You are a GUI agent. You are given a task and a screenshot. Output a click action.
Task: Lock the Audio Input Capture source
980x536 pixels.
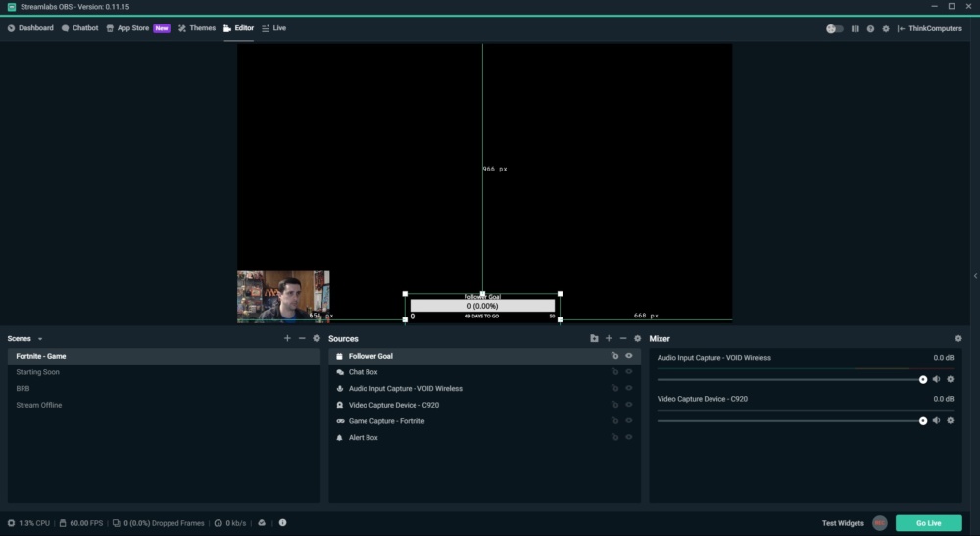click(x=615, y=388)
